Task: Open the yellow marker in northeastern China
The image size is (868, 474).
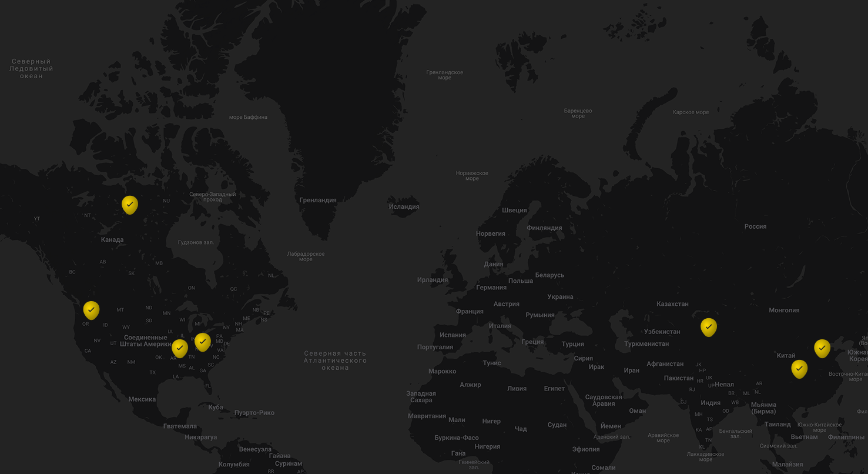Action: click(822, 348)
